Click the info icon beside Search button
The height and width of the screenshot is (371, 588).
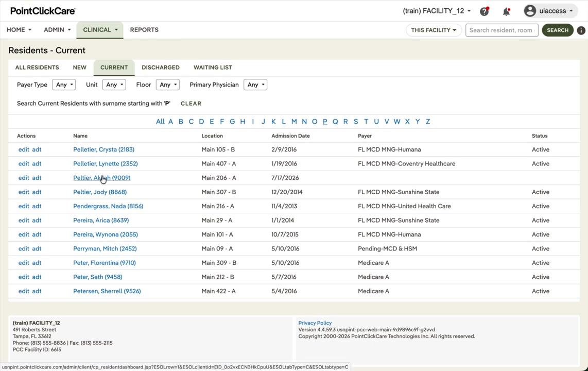(581, 30)
